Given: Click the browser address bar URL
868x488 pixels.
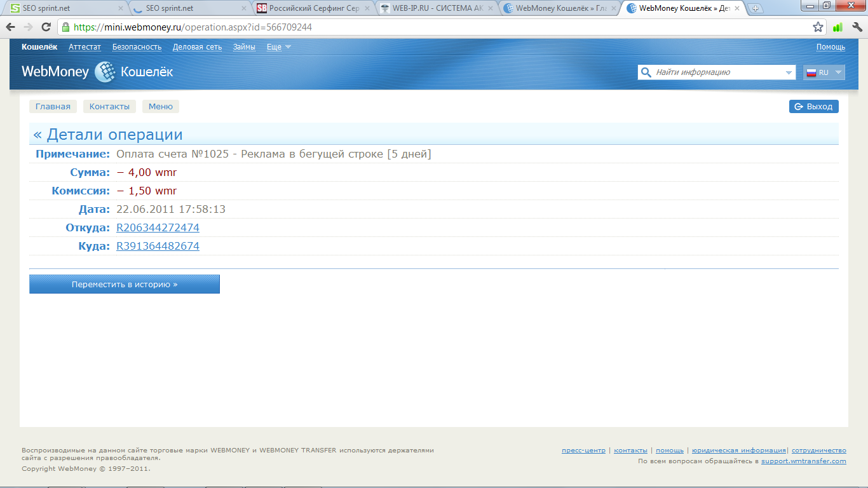Looking at the screenshot, I should click(x=193, y=27).
